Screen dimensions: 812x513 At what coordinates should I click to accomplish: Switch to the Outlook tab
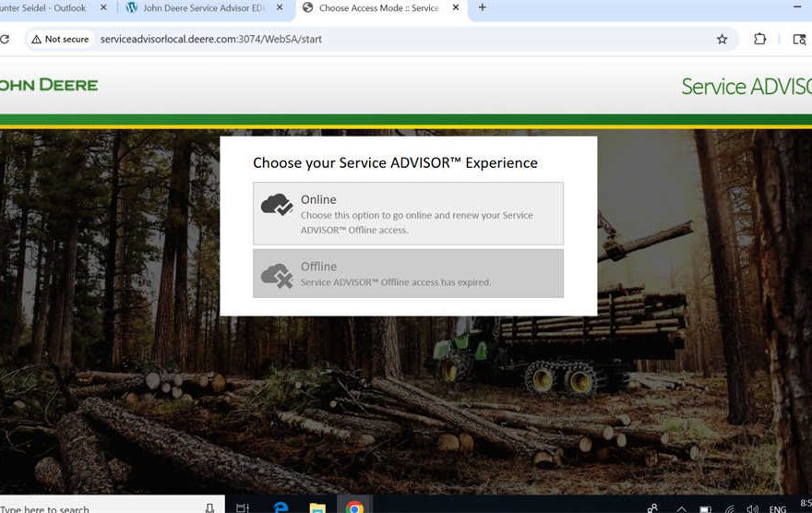(44, 8)
